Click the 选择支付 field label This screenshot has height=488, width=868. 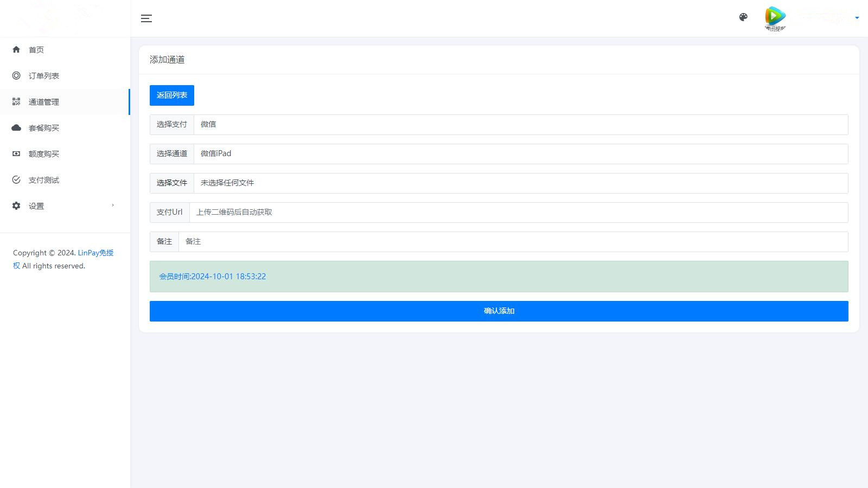(x=172, y=125)
